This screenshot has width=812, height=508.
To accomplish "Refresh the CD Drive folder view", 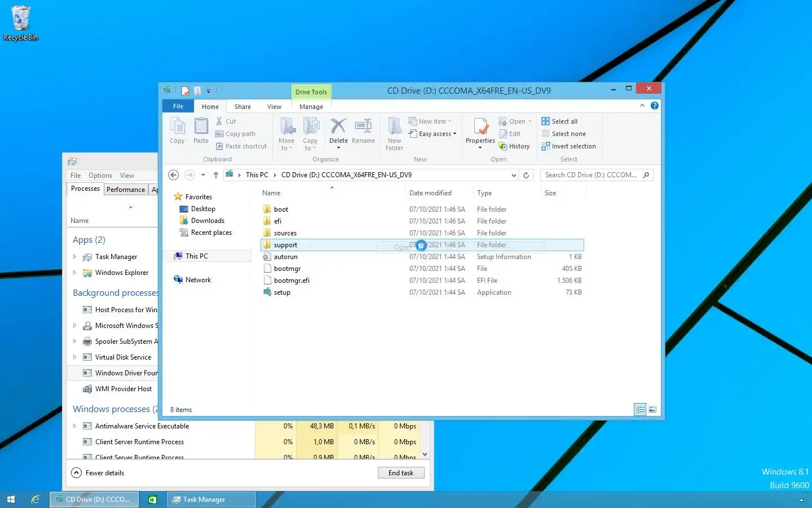I will tap(526, 175).
